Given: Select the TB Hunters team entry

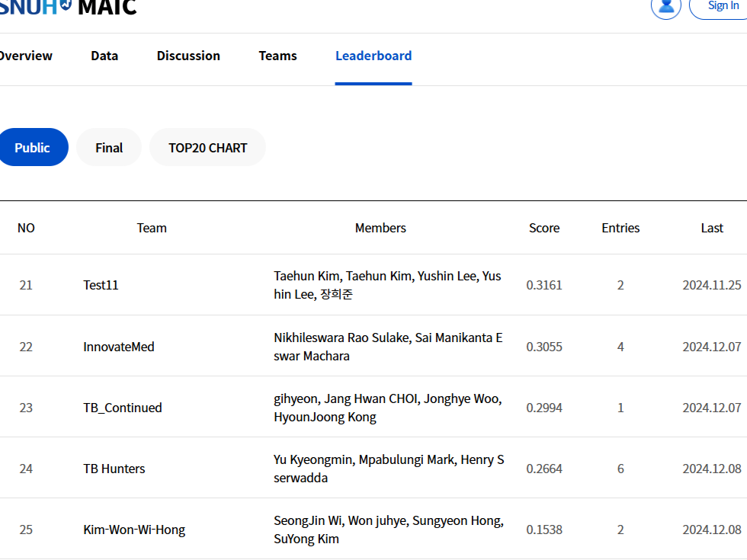Looking at the screenshot, I should 114,469.
